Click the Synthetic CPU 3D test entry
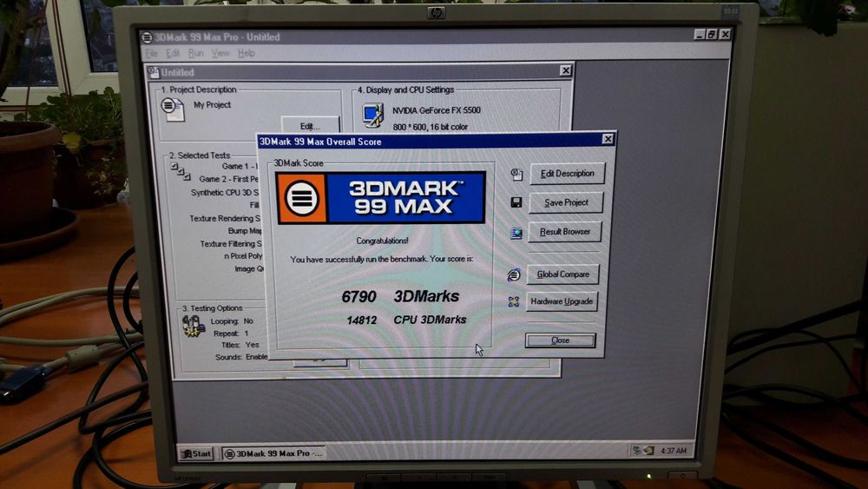 click(x=225, y=192)
